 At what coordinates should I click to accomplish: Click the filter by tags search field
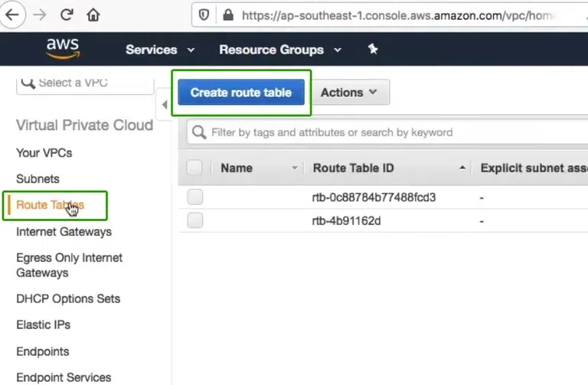coord(383,132)
